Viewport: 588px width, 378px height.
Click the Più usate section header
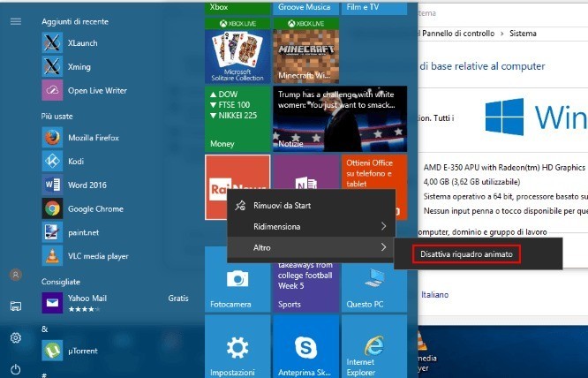pos(57,117)
